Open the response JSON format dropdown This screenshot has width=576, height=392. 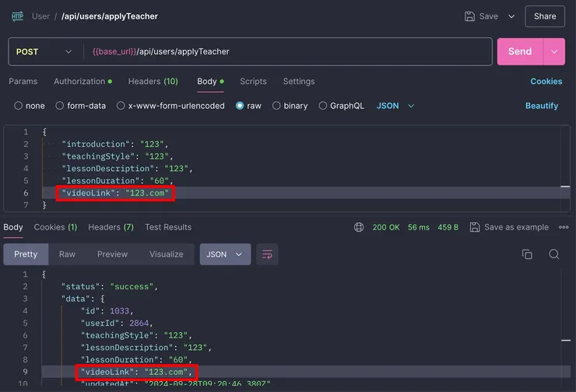225,254
